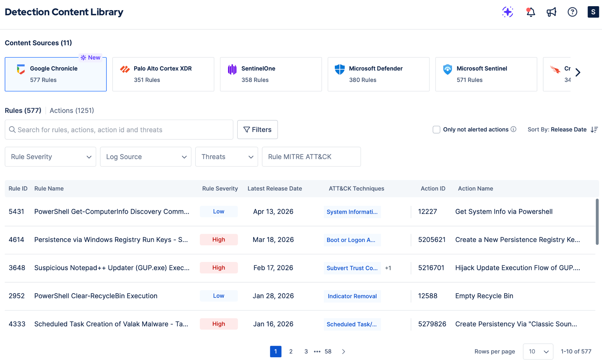This screenshot has height=364, width=602.
Task: Show the +1 additional techniques for rule 3648
Action: click(x=388, y=268)
